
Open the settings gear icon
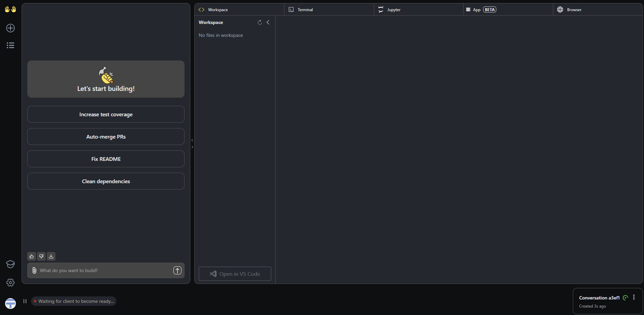click(x=10, y=282)
